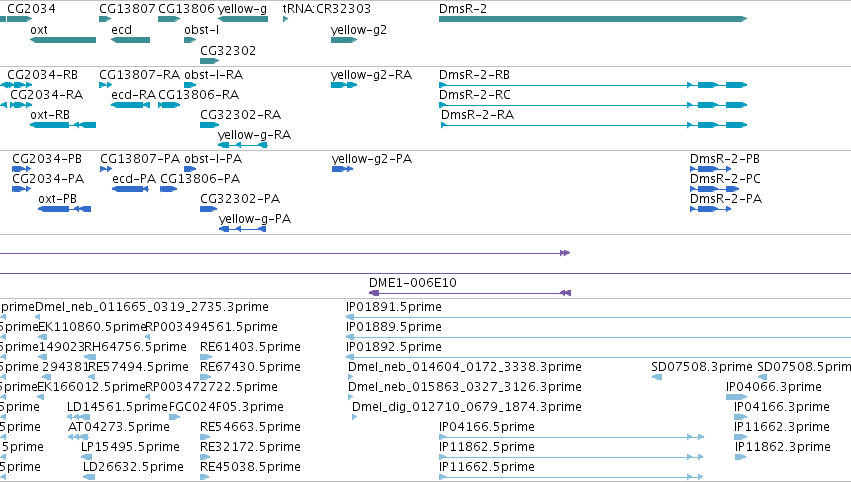
Task: Select the yellow-g2-RA transcript label
Action: (x=371, y=75)
